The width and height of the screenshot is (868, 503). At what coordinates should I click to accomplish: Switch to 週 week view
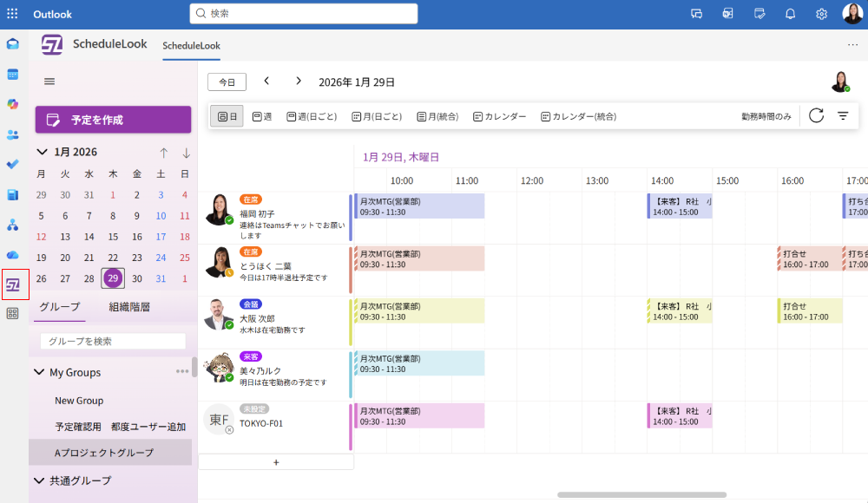point(262,116)
